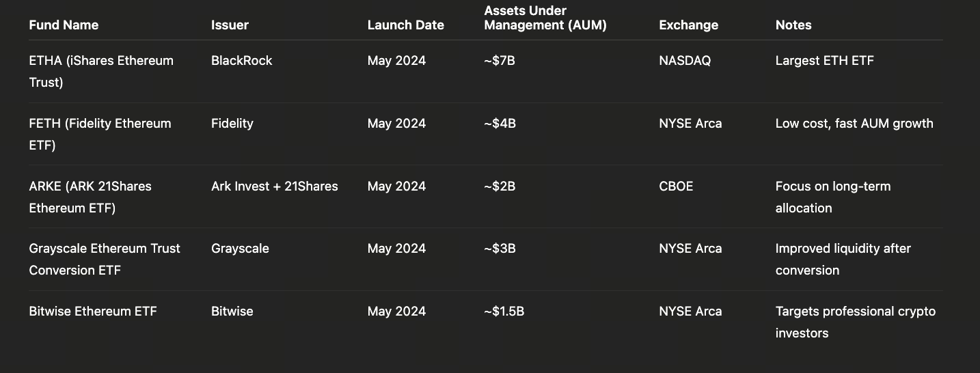Click the Exchange column header
980x373 pixels.
(688, 25)
